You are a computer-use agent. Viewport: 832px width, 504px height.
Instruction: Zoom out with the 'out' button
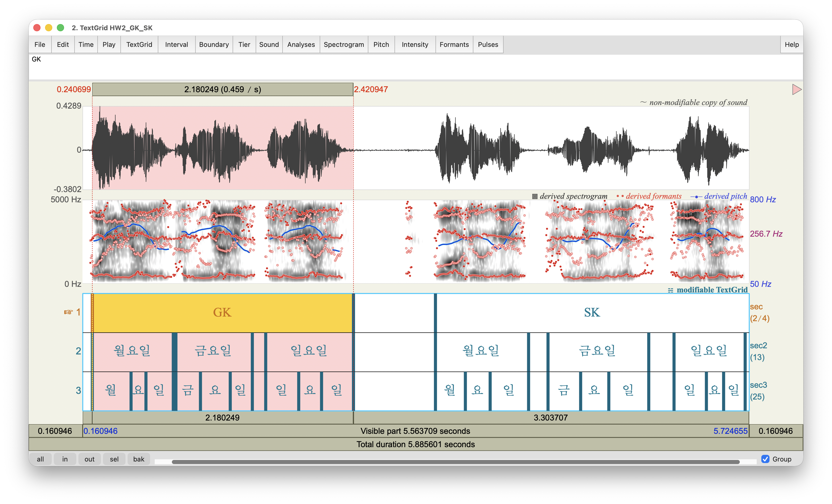coord(89,459)
